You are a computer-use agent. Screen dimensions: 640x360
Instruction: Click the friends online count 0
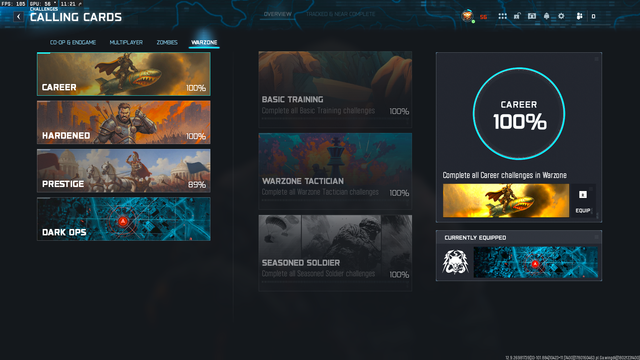click(x=593, y=16)
